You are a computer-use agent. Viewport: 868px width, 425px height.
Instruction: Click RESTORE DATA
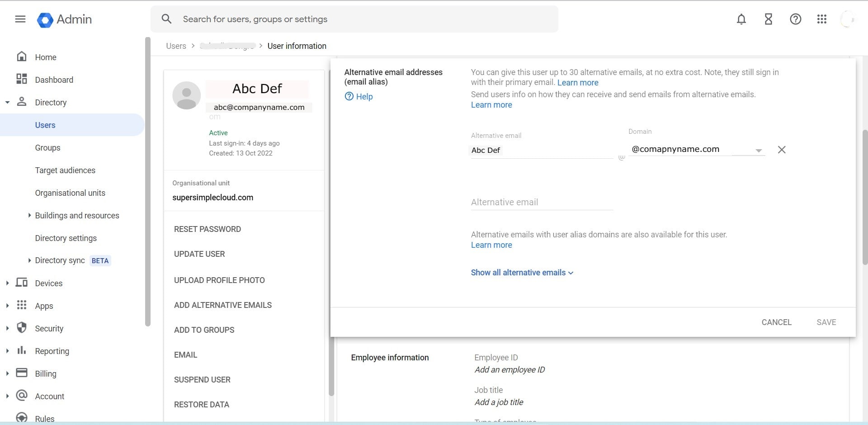(x=201, y=405)
